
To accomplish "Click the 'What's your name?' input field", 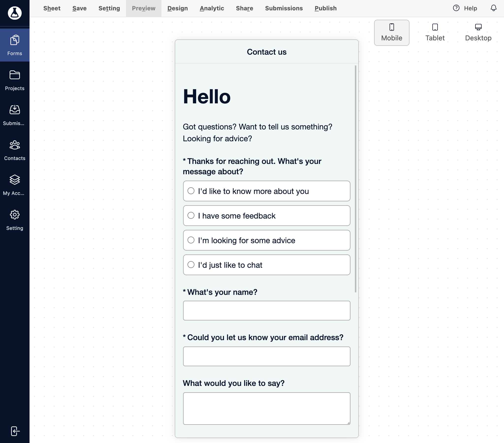I will [x=267, y=310].
